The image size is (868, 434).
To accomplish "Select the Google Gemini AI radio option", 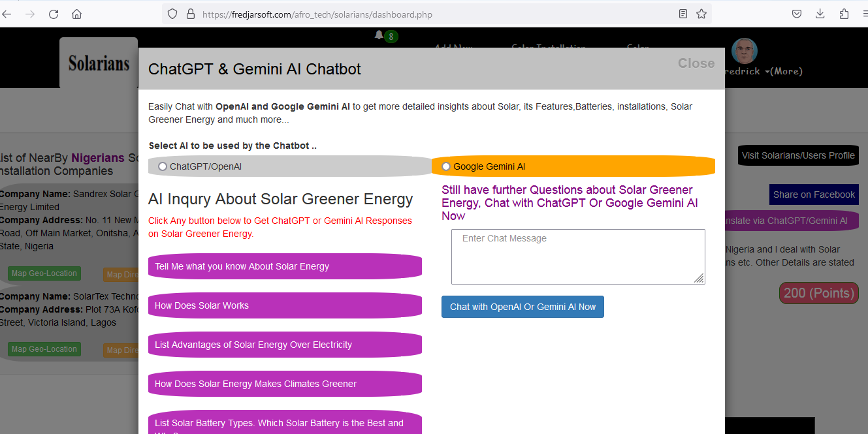I will (446, 166).
